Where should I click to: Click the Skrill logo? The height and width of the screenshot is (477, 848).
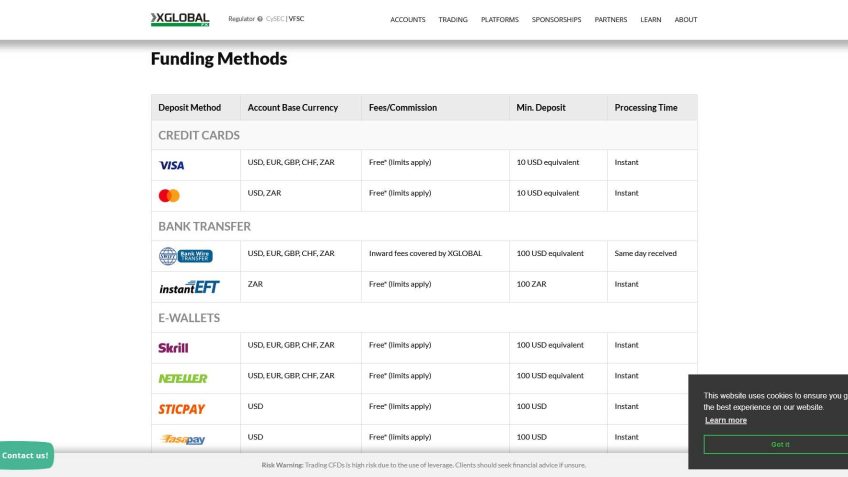coord(173,348)
